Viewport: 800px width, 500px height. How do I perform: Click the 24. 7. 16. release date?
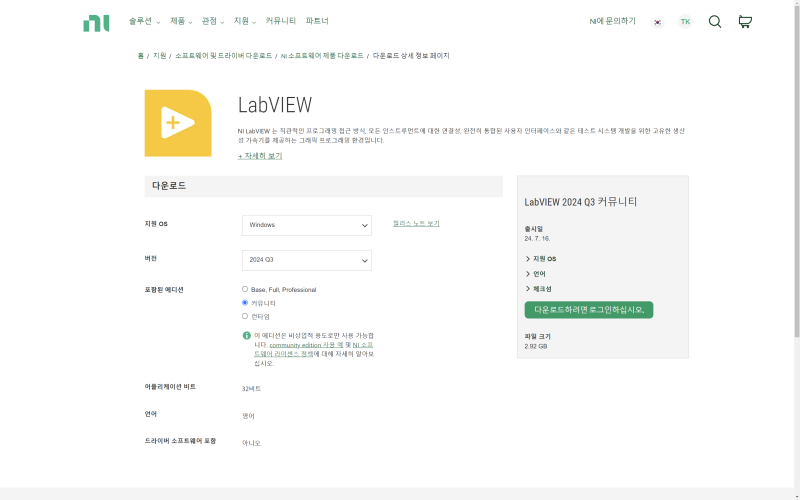[x=537, y=238]
